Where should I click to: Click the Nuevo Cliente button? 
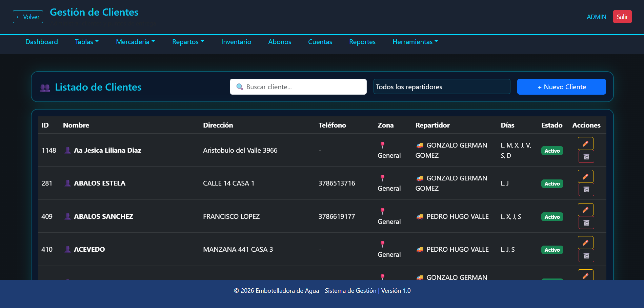(x=561, y=87)
